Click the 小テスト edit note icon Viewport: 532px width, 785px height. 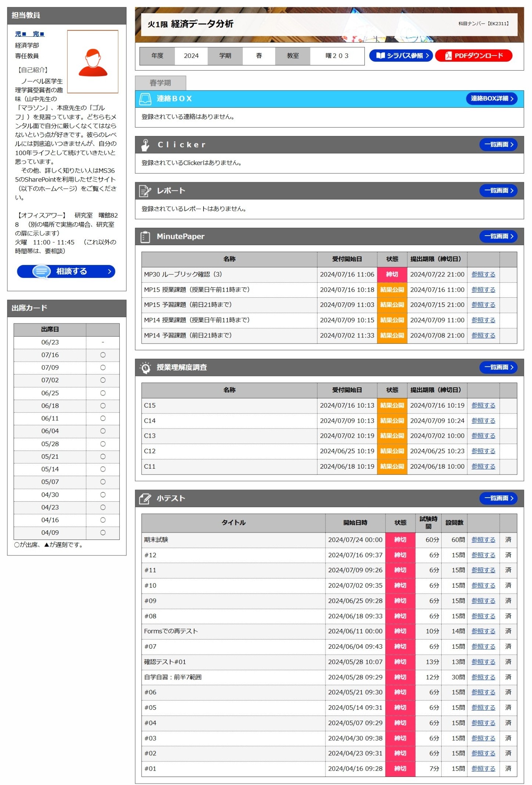(145, 499)
